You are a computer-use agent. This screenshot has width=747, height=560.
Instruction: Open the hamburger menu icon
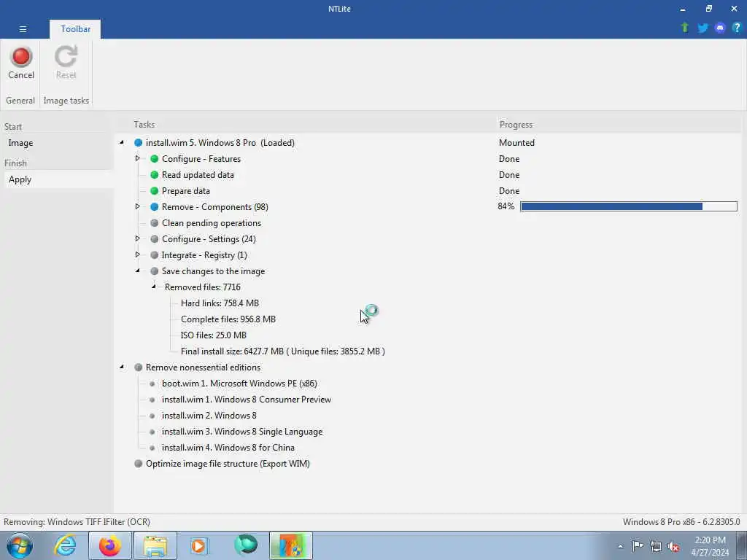[23, 29]
